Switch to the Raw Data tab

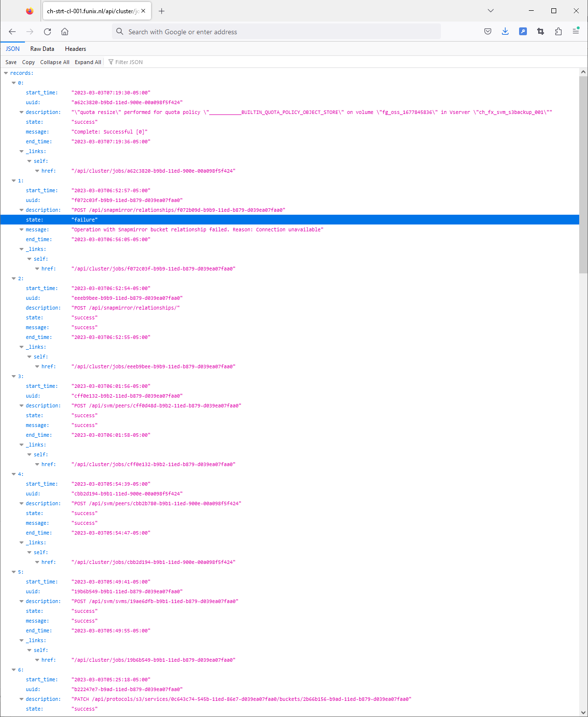(x=42, y=49)
